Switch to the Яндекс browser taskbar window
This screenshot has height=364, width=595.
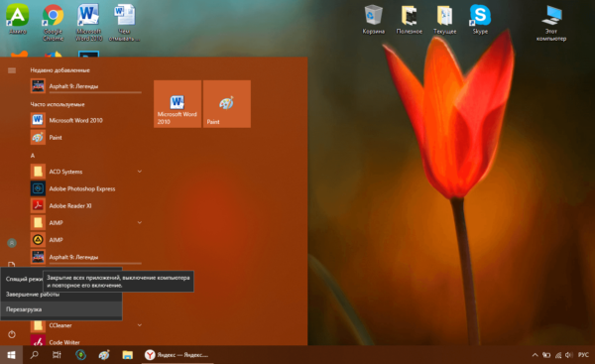(177, 355)
